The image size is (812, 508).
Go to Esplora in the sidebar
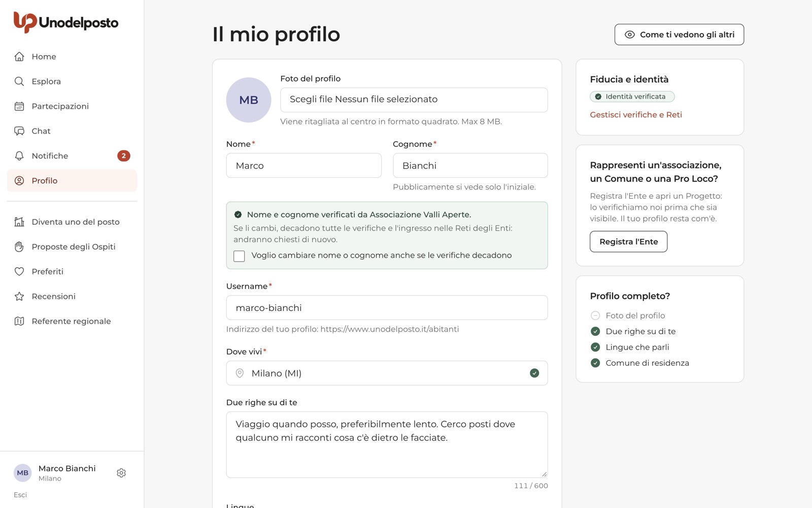point(72,81)
